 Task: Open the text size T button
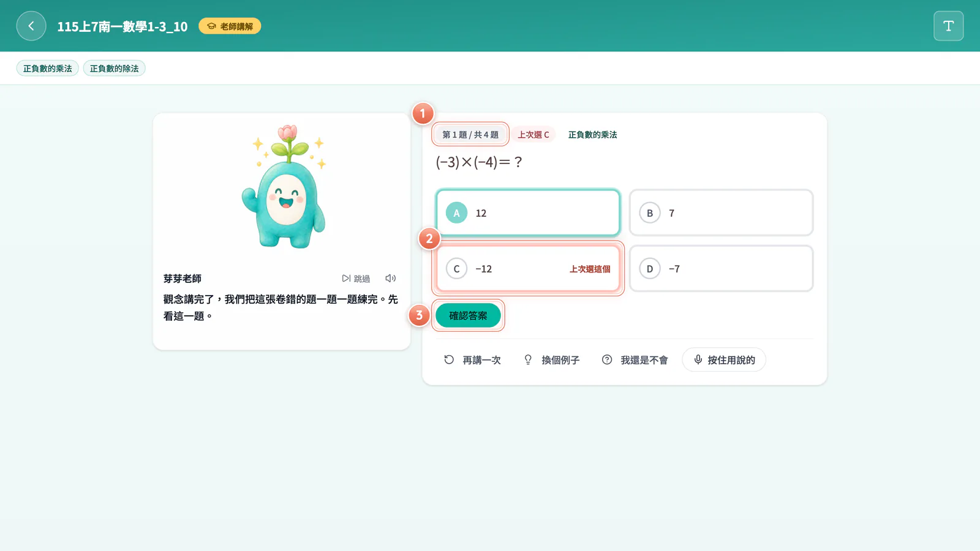point(948,26)
